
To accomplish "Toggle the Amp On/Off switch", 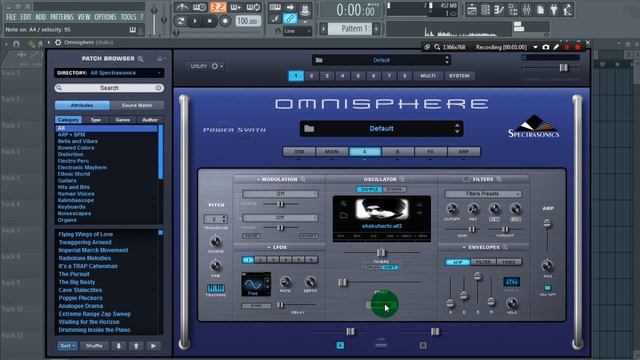I will pyautogui.click(x=547, y=288).
